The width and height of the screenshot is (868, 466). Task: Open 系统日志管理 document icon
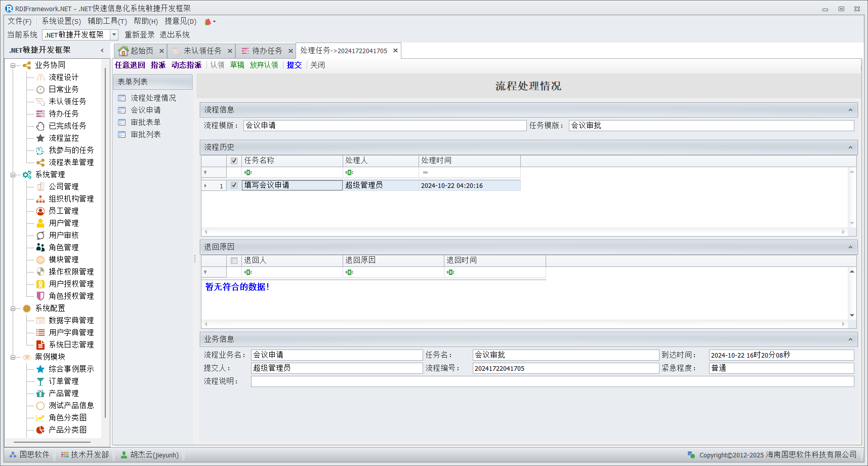(x=40, y=345)
